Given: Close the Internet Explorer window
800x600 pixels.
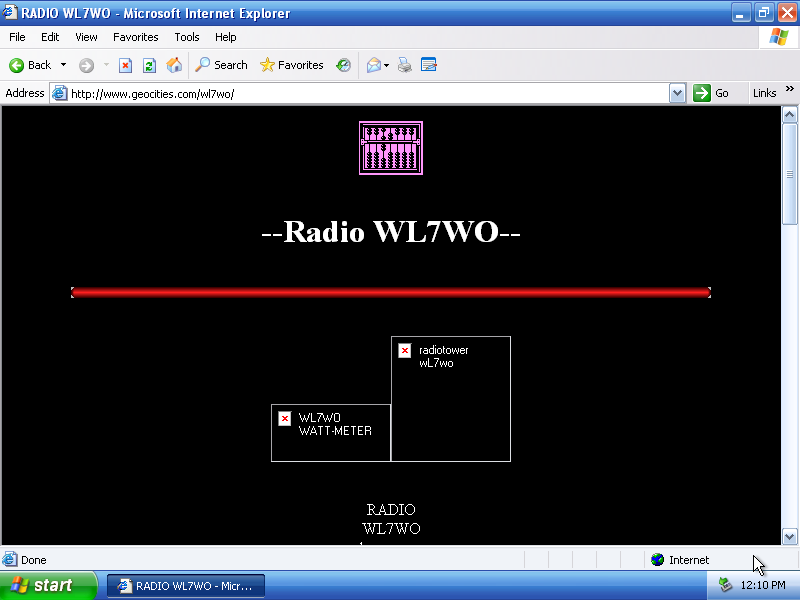Looking at the screenshot, I should 787,12.
